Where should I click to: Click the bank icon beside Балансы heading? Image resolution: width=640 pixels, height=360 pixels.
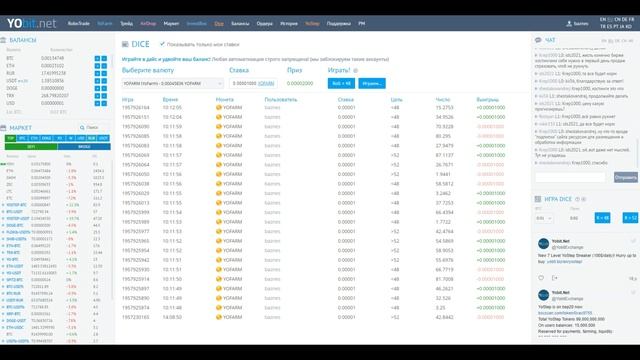3,40
